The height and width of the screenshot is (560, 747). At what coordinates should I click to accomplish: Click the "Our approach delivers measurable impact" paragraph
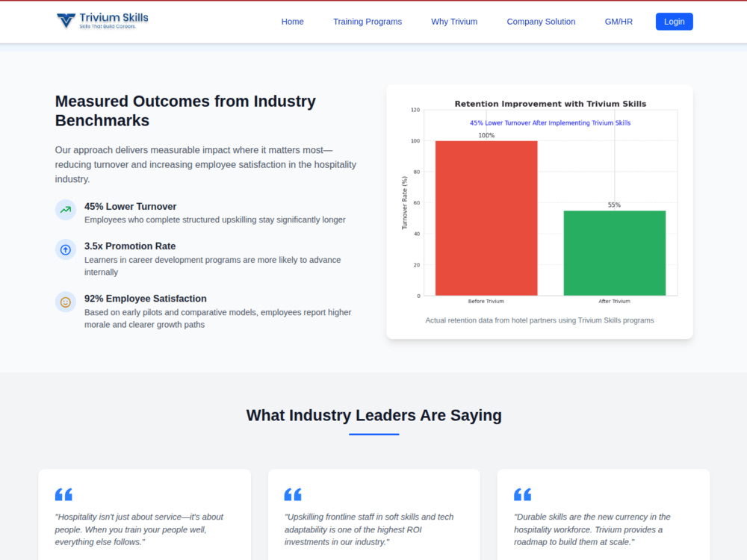(x=205, y=165)
